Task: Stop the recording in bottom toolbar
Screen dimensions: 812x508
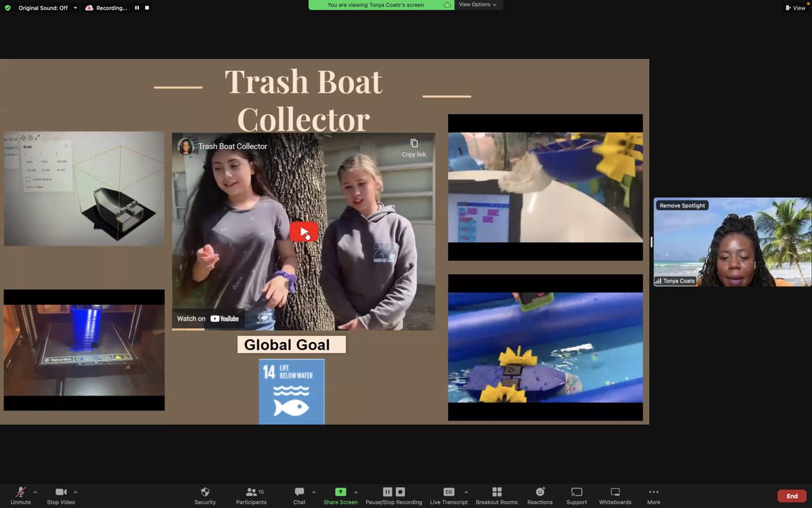Action: (400, 492)
